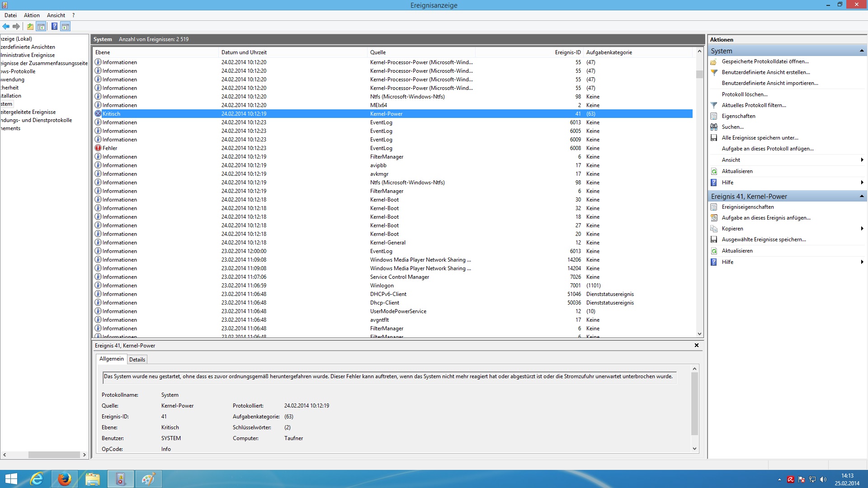
Task: Toggle the console tree visibility toolbar button
Action: pos(41,27)
